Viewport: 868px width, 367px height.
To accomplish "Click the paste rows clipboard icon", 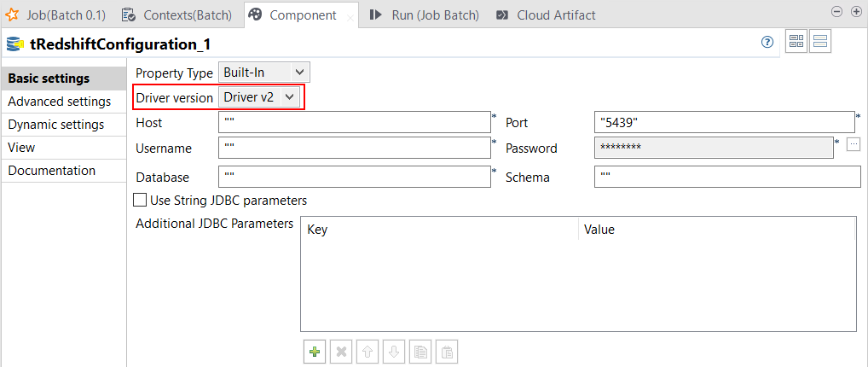I will click(448, 352).
